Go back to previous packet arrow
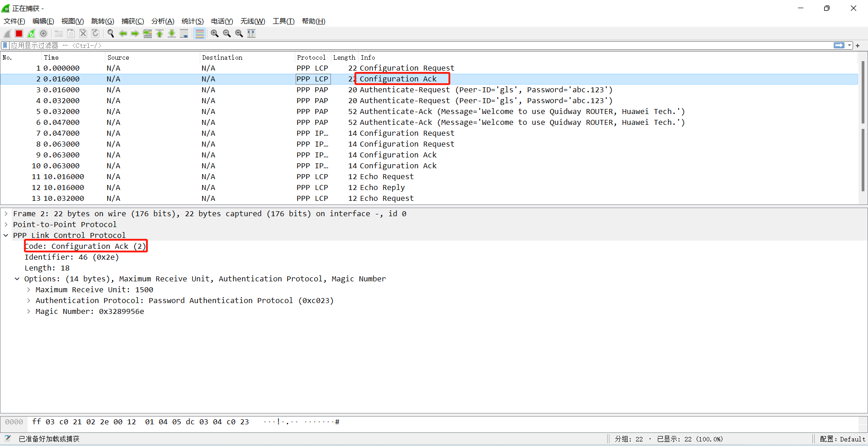This screenshot has width=868, height=446. click(x=123, y=33)
